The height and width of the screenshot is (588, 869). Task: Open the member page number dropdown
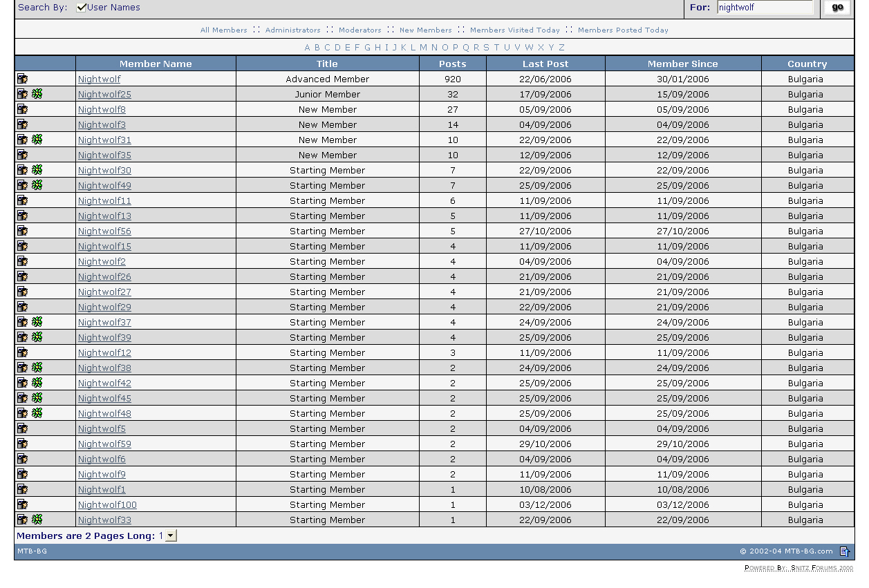coord(171,535)
